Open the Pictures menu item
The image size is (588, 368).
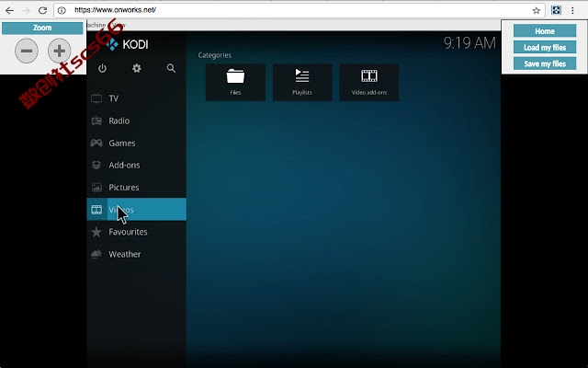click(137, 187)
